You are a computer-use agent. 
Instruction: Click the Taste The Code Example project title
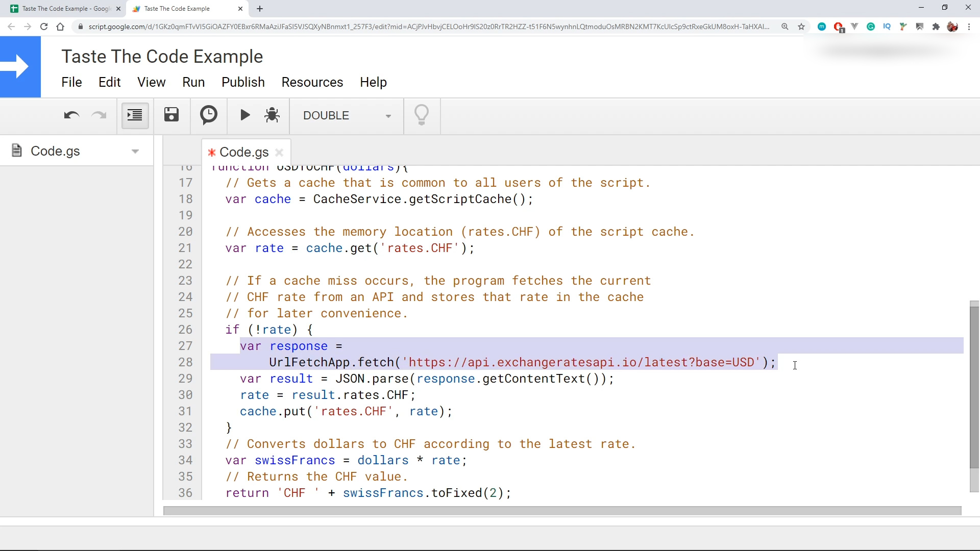162,57
